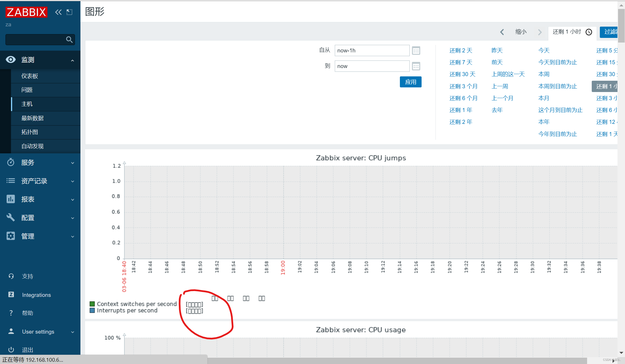
Task: Click the 管理 gear icon
Action: coord(10,236)
